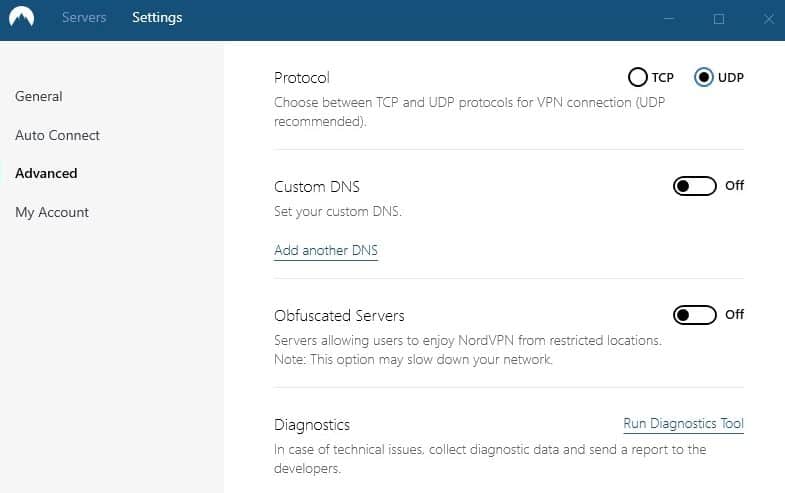Screen dimensions: 785x493
Task: Click the Diagnostics section heading
Action: pyautogui.click(x=312, y=425)
